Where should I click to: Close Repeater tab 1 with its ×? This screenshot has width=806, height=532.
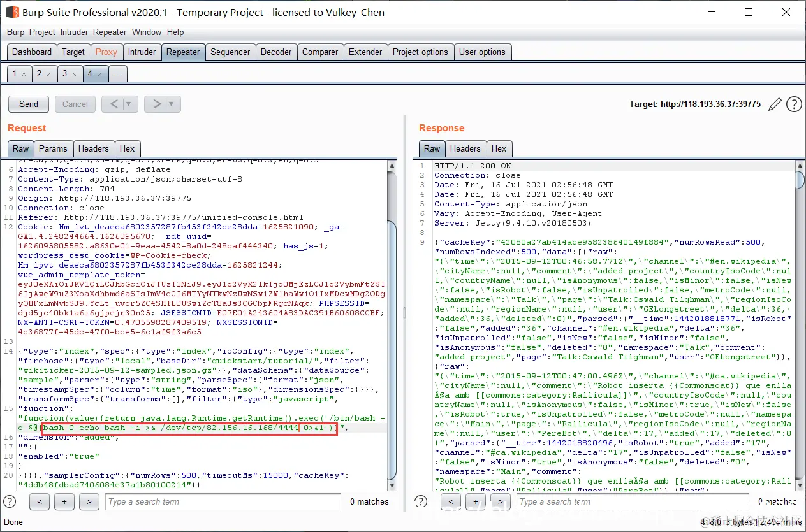(24, 74)
